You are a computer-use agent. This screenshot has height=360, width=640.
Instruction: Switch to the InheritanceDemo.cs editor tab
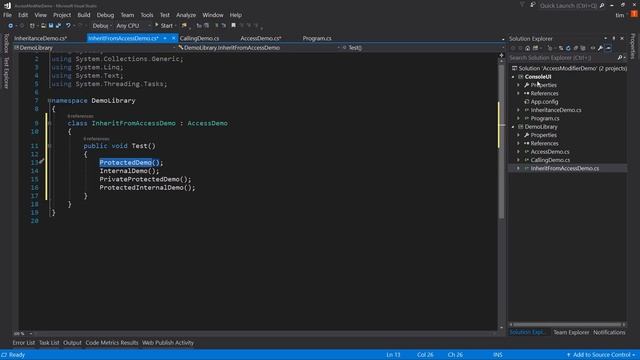(40, 38)
